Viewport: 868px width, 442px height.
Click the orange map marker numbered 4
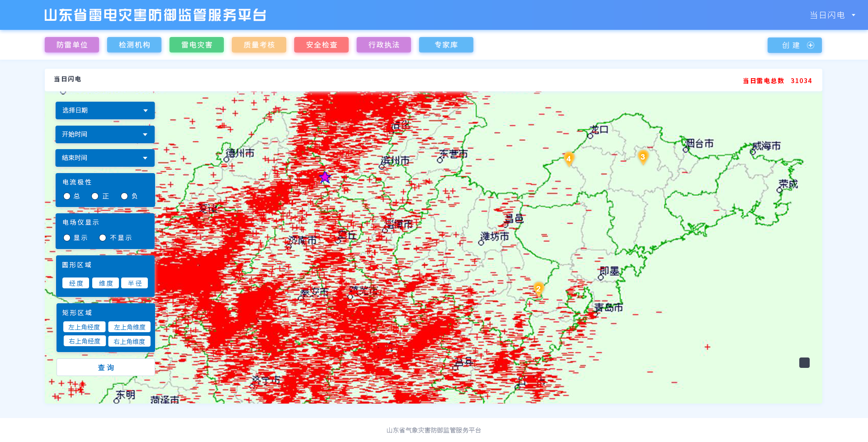[569, 159]
